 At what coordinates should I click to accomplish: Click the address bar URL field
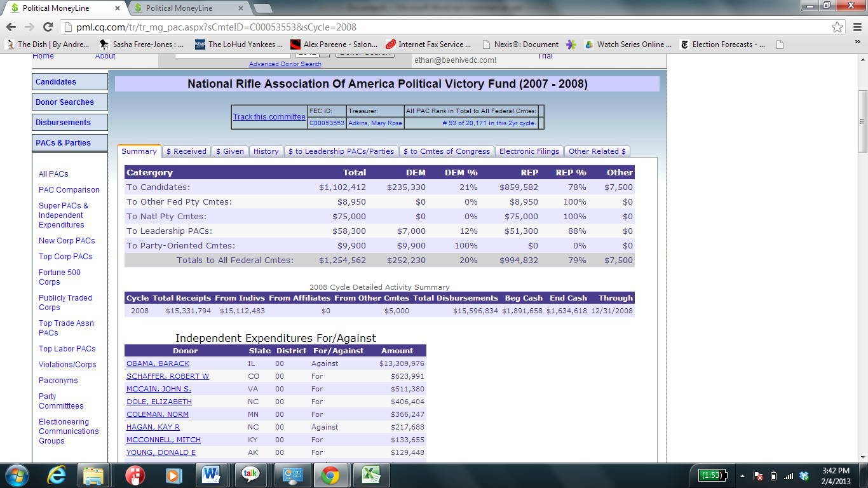[x=444, y=27]
